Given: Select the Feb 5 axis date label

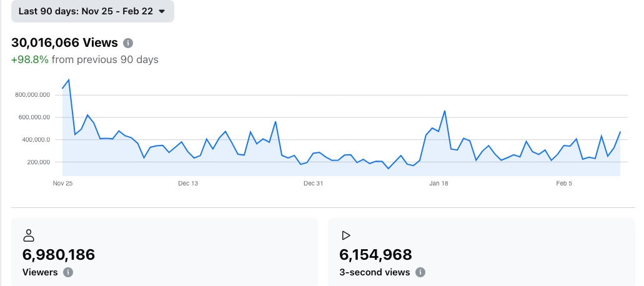Looking at the screenshot, I should 564,184.
